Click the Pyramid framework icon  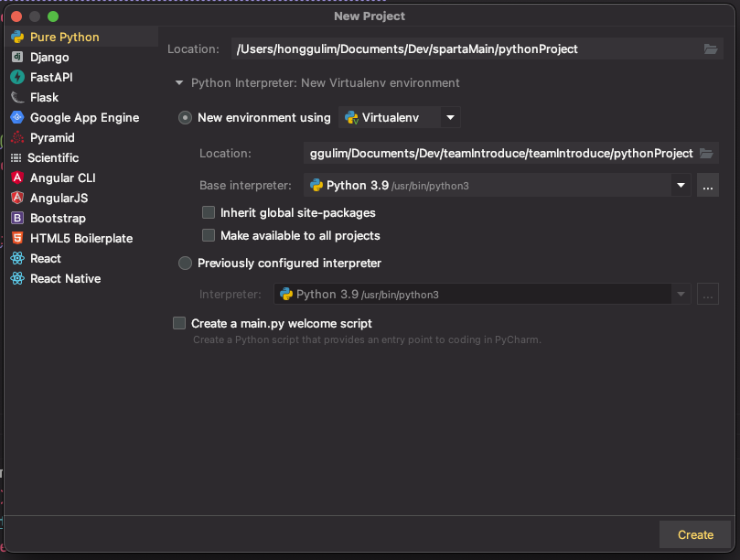click(17, 137)
